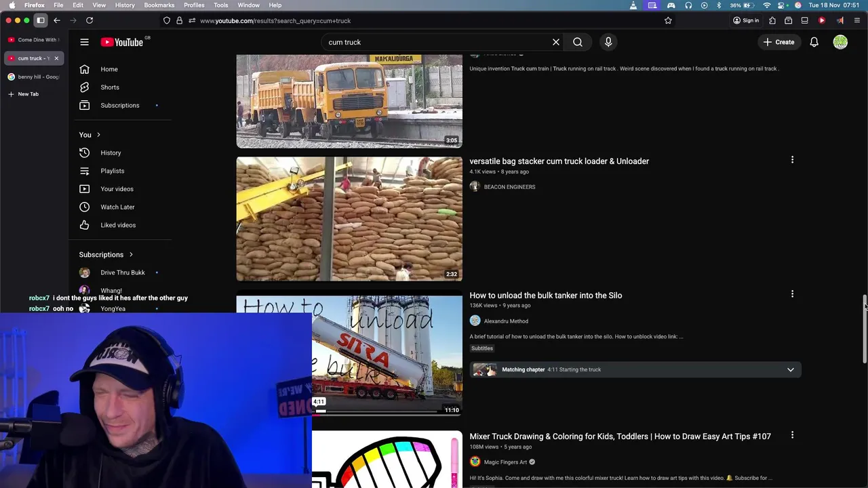This screenshot has width=868, height=488.
Task: Switch to the Come Dine With tab
Action: [33, 40]
